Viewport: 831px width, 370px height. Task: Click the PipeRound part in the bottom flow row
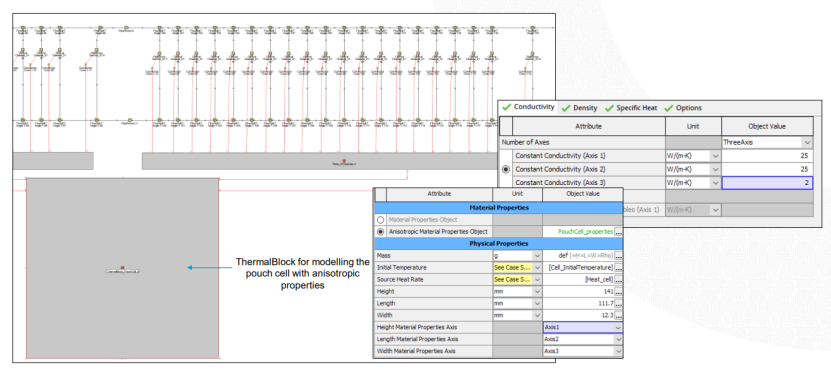[129, 120]
